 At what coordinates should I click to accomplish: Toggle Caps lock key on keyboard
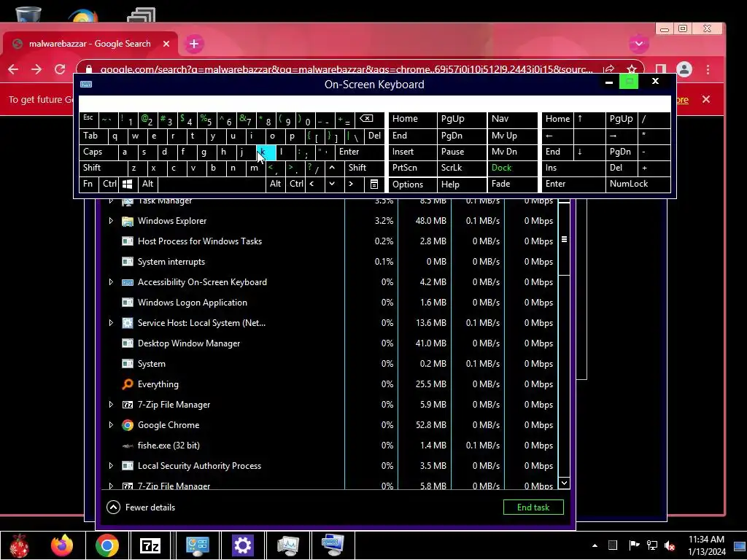pos(98,152)
